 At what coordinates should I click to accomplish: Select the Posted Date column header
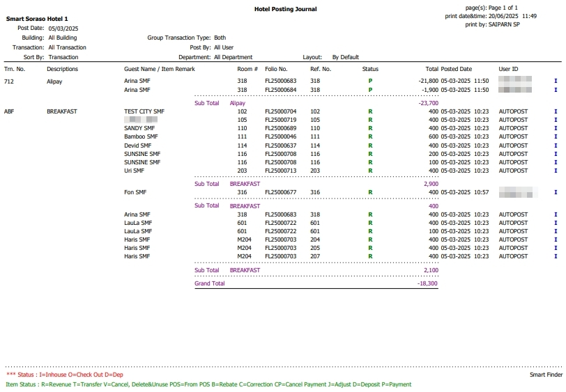(457, 69)
